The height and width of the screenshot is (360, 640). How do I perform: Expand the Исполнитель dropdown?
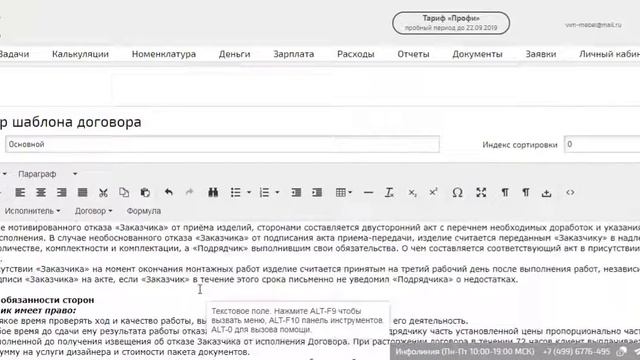pos(33,211)
